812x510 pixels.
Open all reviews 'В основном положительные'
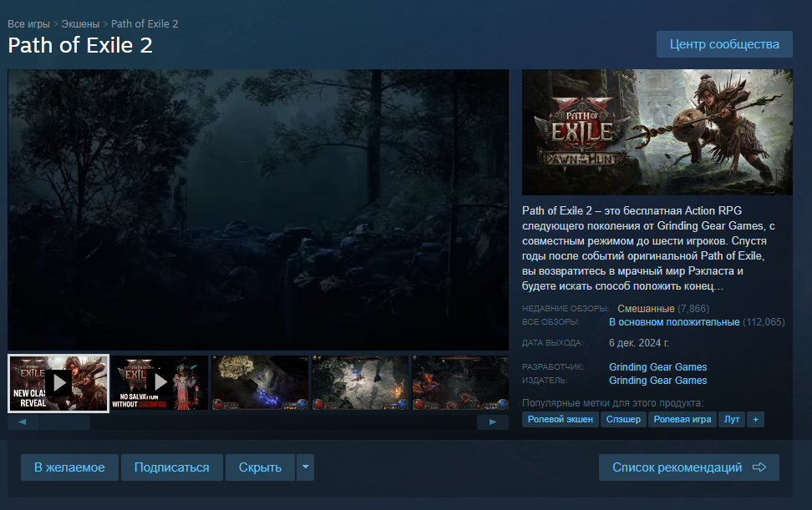point(673,322)
